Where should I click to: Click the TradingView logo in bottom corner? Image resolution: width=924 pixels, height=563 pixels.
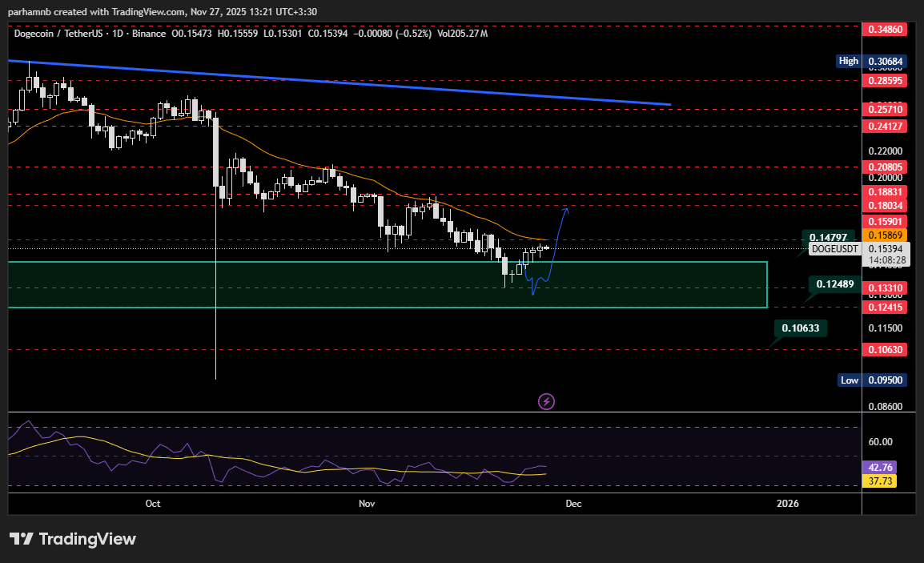pos(73,539)
